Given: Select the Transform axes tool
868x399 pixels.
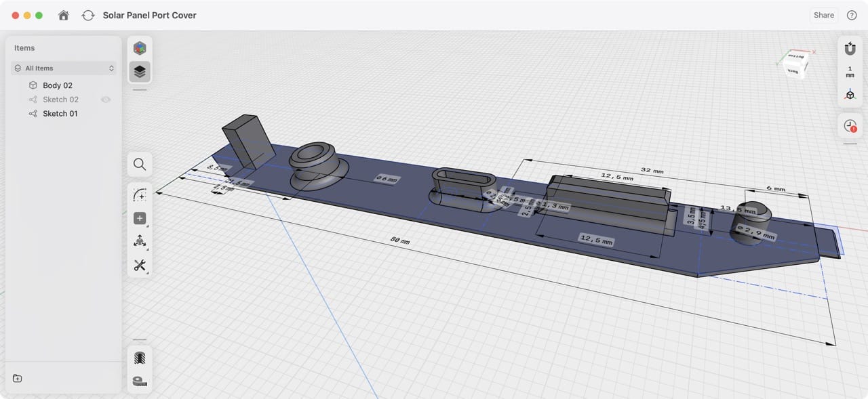Looking at the screenshot, I should click(x=140, y=241).
